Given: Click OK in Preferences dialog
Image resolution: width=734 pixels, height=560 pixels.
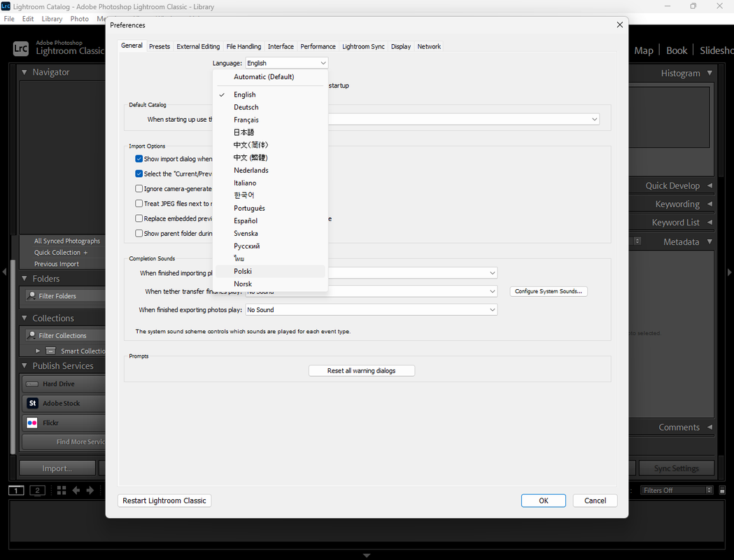Looking at the screenshot, I should point(544,500).
